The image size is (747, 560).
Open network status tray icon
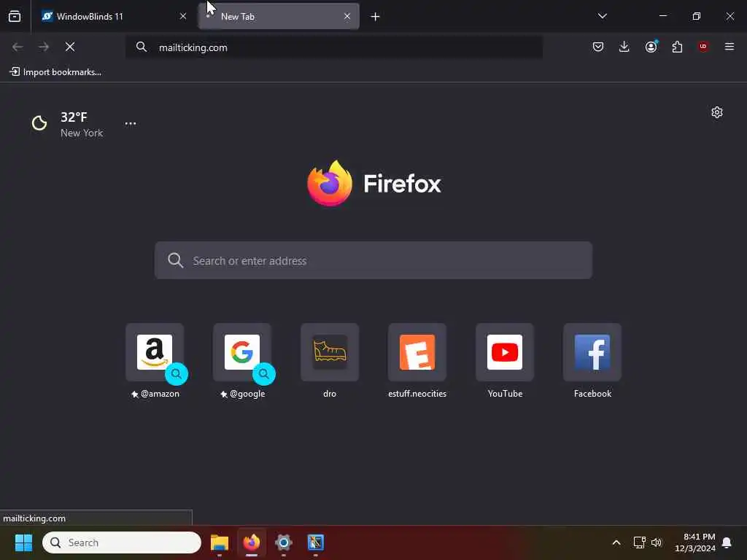(x=639, y=542)
